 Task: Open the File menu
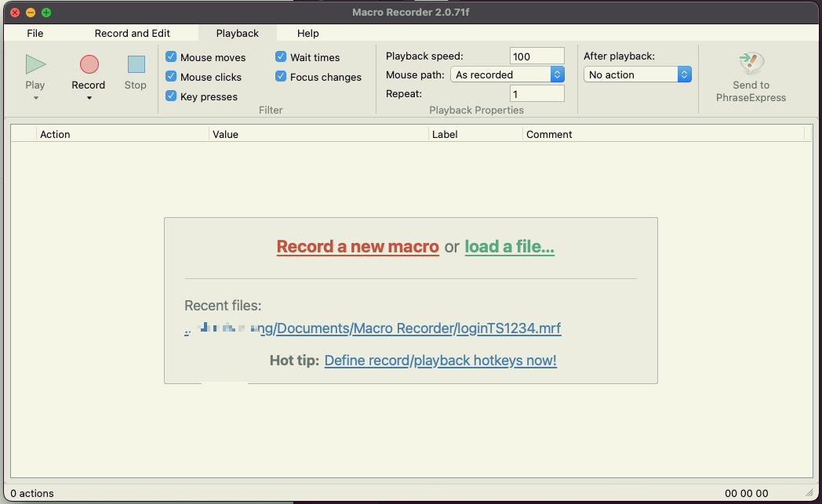click(x=35, y=33)
